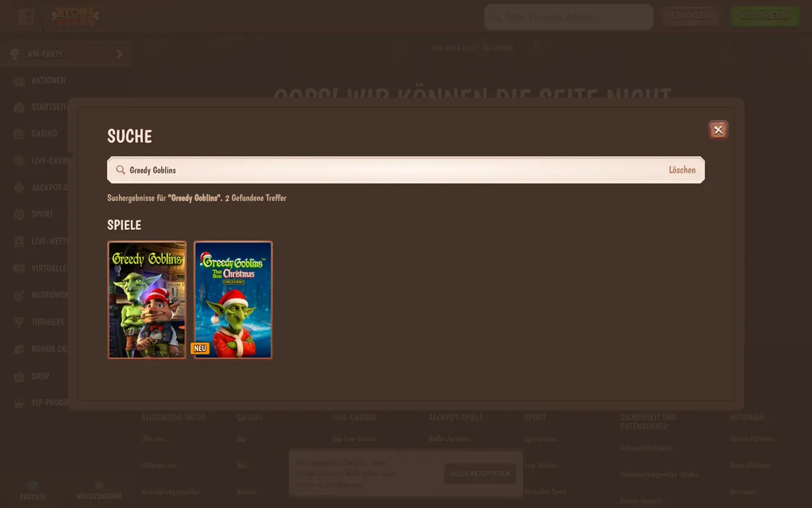
Task: Open the Virtueller Sport footer link
Action: pyautogui.click(x=546, y=492)
